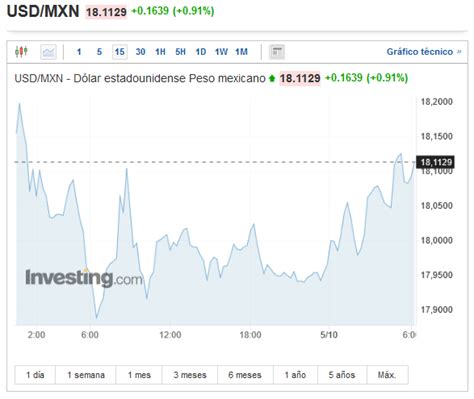Switch interval to 1M

tap(241, 52)
